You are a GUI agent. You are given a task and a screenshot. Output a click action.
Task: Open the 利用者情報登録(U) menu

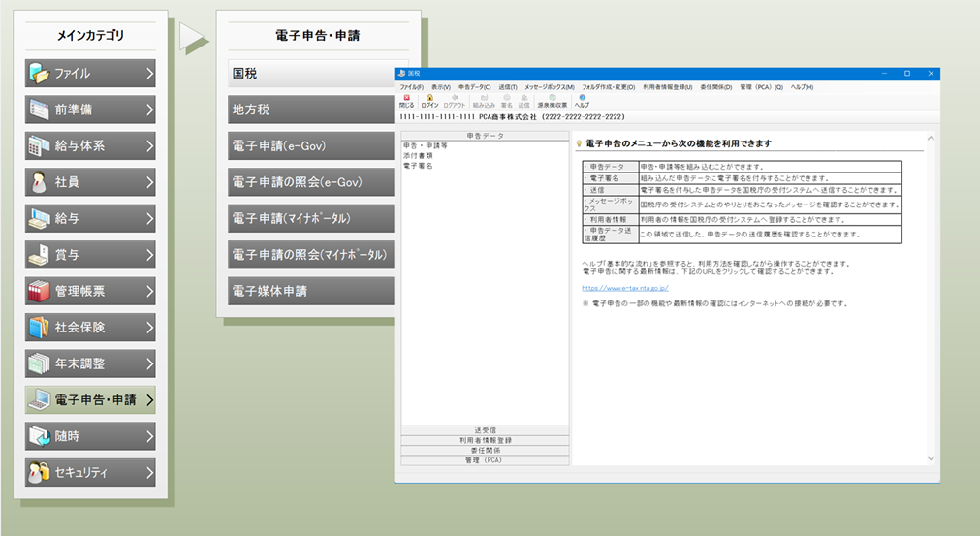668,87
